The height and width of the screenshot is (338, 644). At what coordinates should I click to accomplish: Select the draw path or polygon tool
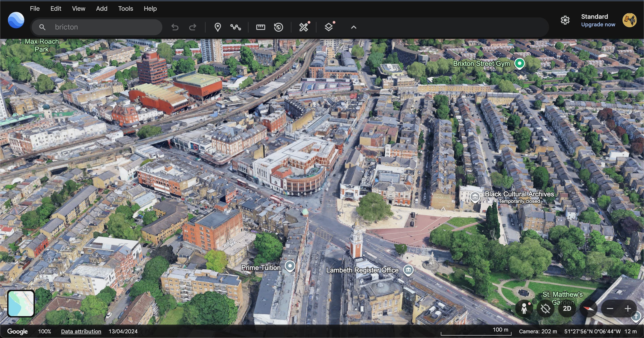pyautogui.click(x=235, y=27)
